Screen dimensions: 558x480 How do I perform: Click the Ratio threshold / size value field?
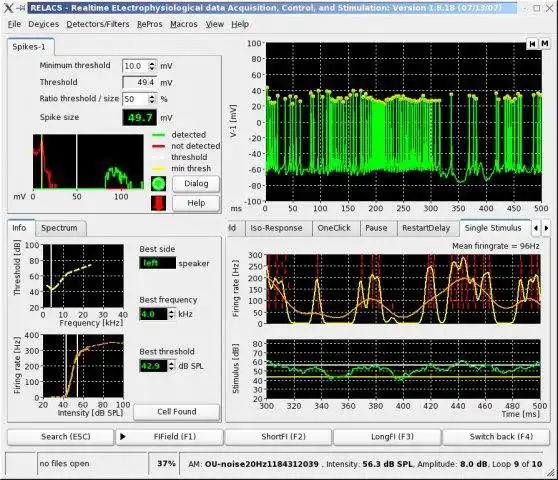coord(135,99)
